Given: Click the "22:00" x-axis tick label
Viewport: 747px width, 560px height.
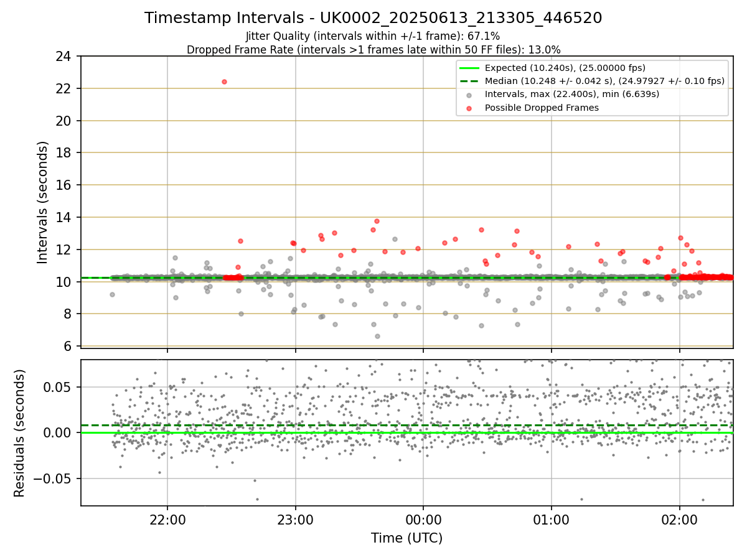Looking at the screenshot, I should 167,520.
